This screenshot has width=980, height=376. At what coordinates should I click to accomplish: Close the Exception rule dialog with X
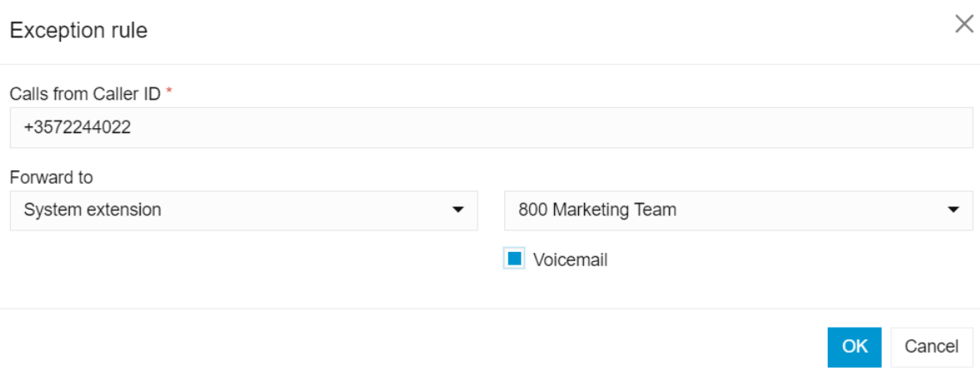tap(963, 24)
